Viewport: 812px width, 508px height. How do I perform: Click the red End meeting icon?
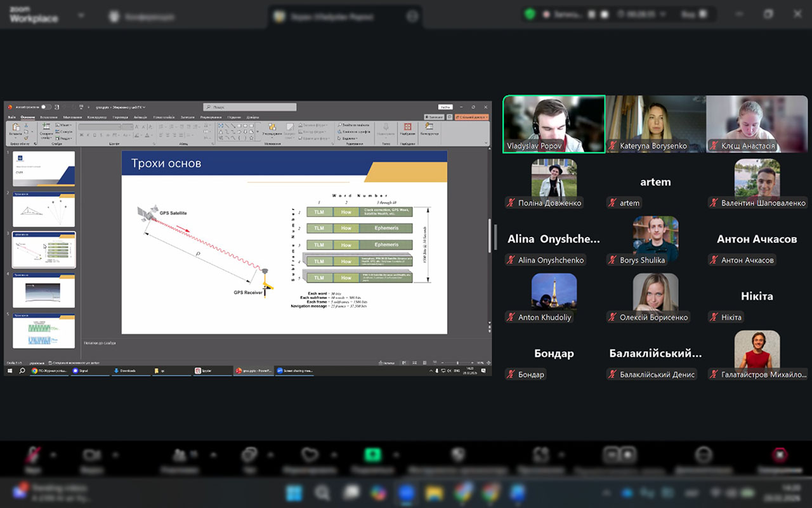pyautogui.click(x=780, y=455)
